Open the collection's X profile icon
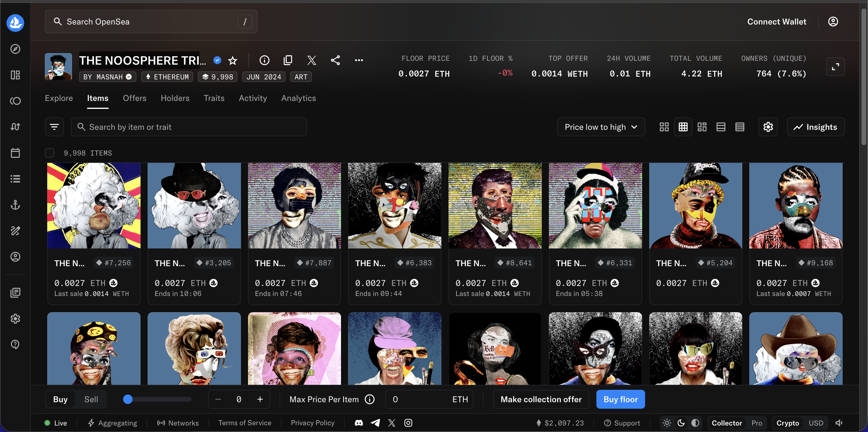This screenshot has height=432, width=868. 312,60
